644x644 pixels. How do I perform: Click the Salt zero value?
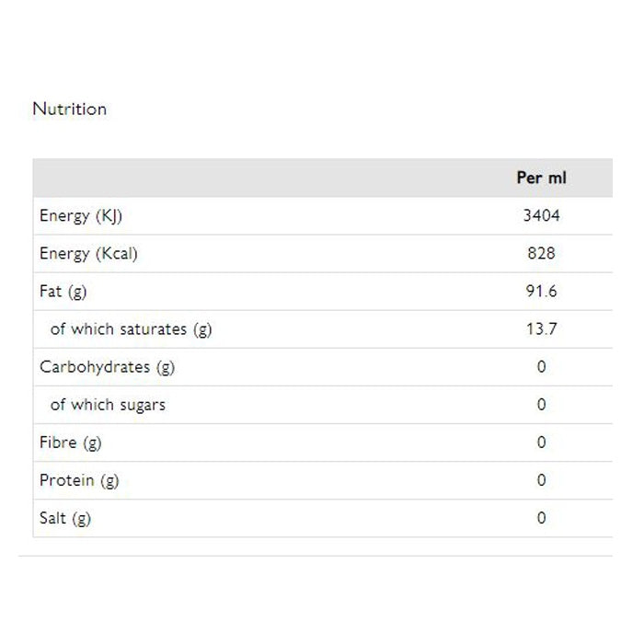(541, 518)
